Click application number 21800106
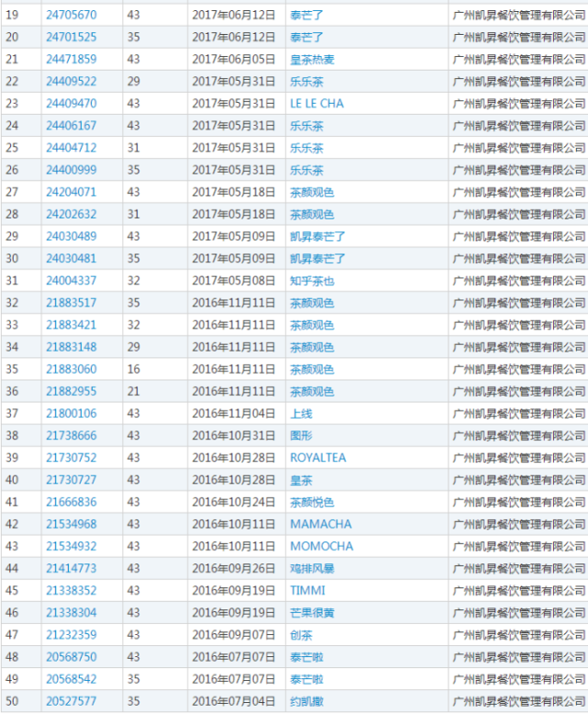Image resolution: width=588 pixels, height=714 pixels. click(x=72, y=414)
